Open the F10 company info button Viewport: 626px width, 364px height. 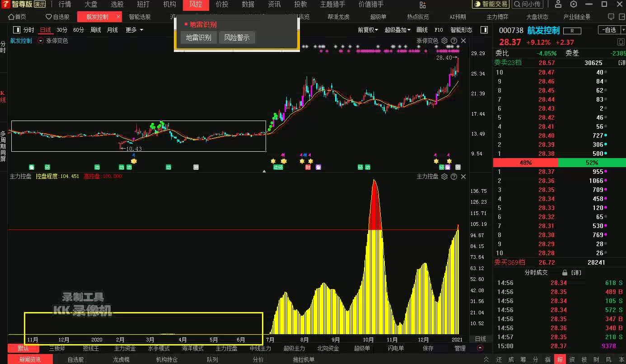(x=439, y=30)
